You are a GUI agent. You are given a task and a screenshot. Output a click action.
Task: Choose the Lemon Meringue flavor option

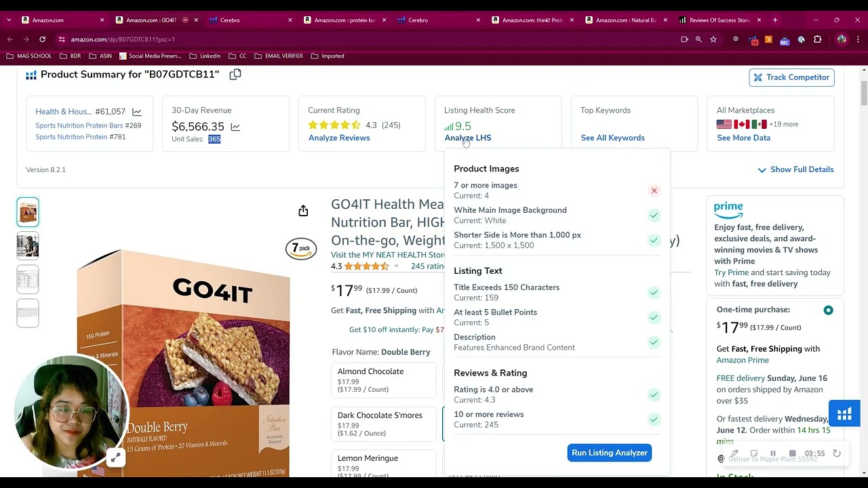coord(383,464)
